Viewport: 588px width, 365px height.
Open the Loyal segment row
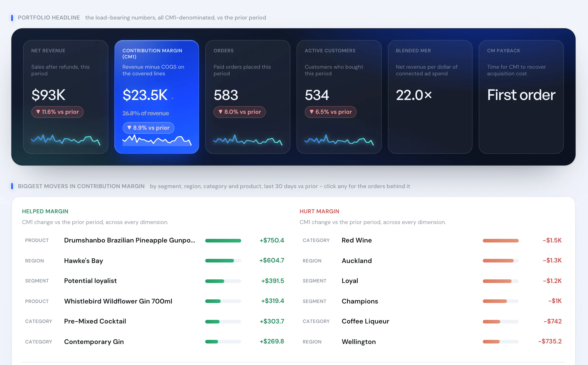(432, 281)
